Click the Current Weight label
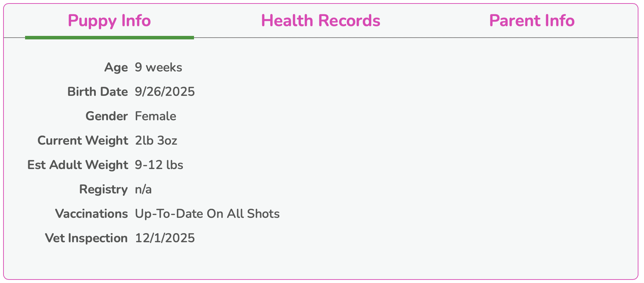This screenshot has width=644, height=283. click(x=83, y=140)
